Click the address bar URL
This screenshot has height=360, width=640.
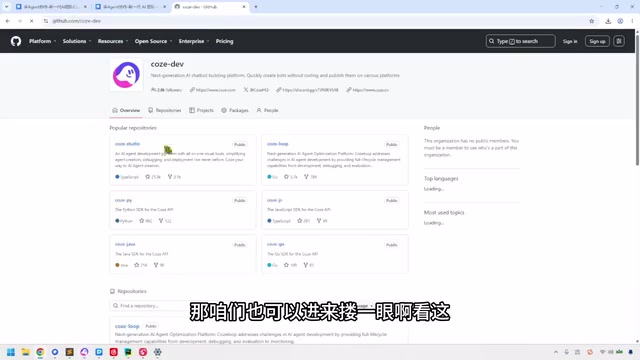[x=76, y=21]
